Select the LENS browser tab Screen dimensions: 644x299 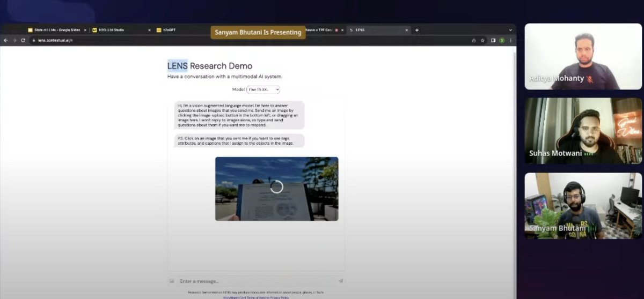coord(379,30)
